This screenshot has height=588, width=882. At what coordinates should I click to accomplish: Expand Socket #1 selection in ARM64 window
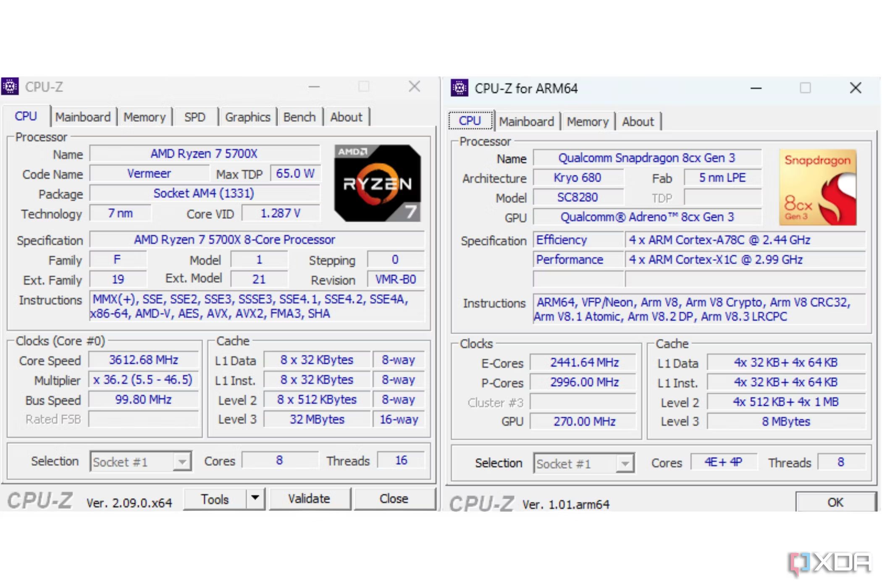tap(625, 463)
